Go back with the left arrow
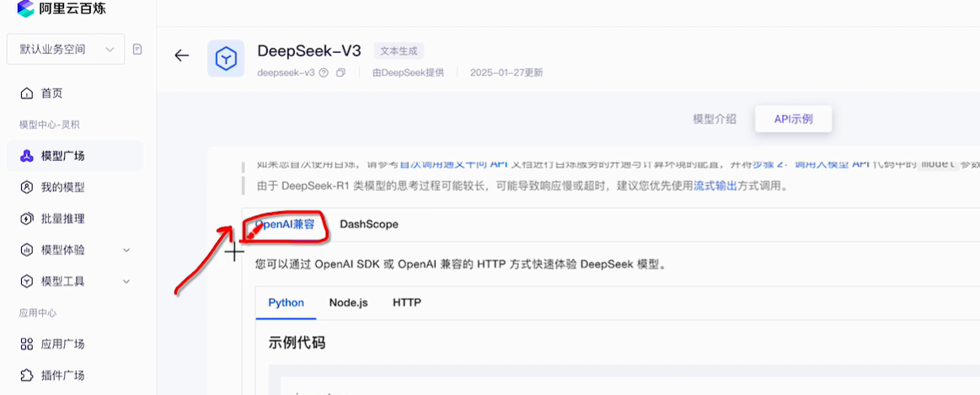 point(182,56)
